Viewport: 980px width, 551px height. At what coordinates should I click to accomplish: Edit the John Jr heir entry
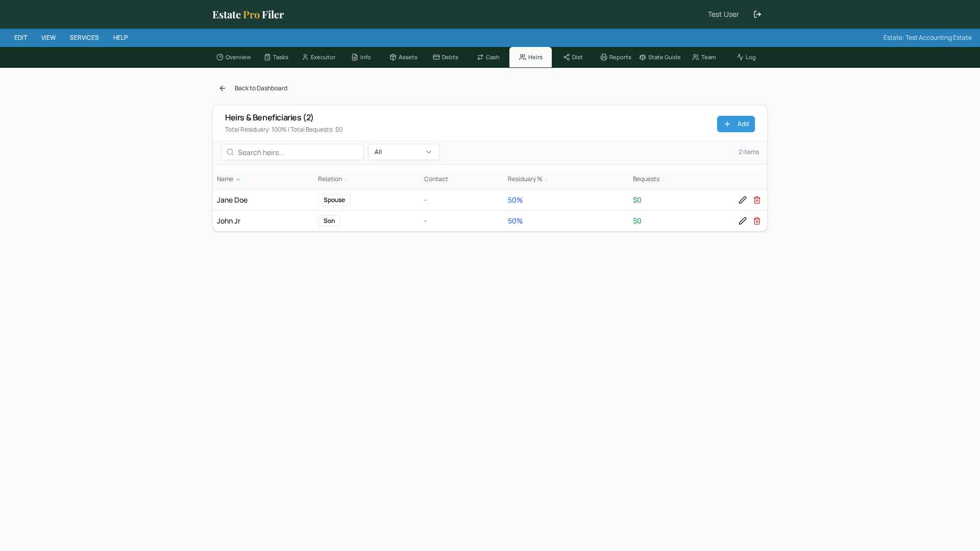(743, 221)
